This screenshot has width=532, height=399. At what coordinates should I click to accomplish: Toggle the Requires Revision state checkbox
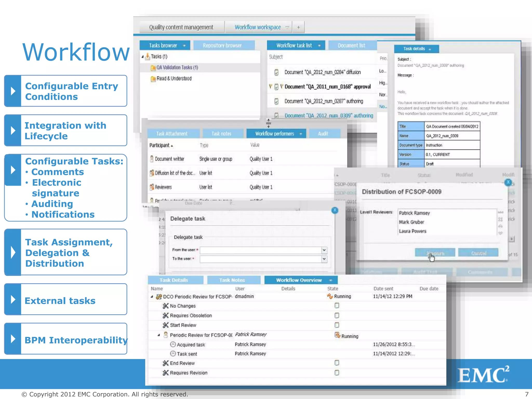tap(337, 373)
